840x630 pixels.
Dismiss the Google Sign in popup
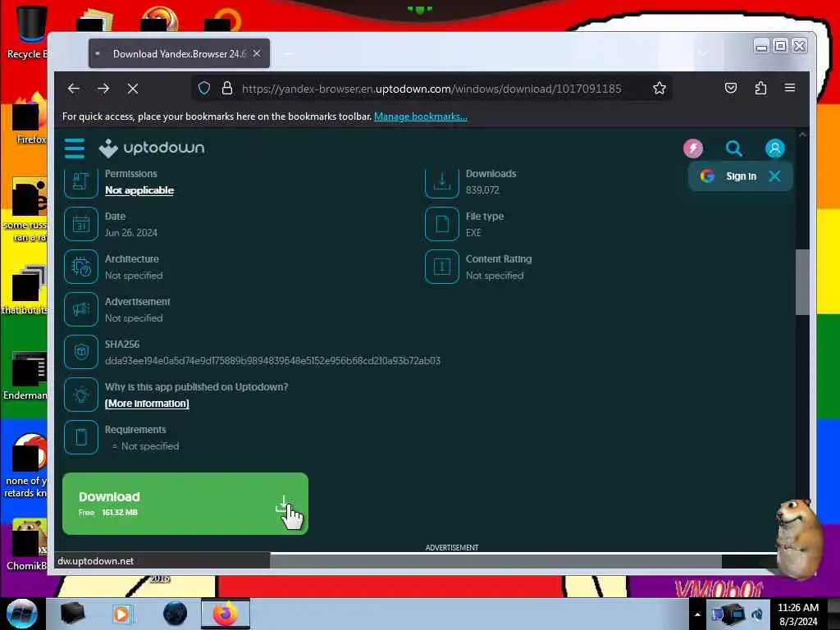coord(774,176)
